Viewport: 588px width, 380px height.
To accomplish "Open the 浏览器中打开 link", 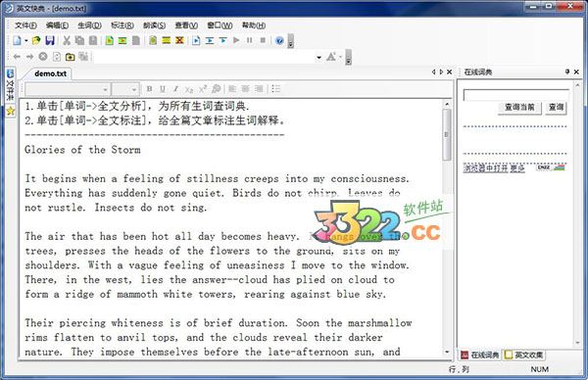I will pyautogui.click(x=485, y=168).
